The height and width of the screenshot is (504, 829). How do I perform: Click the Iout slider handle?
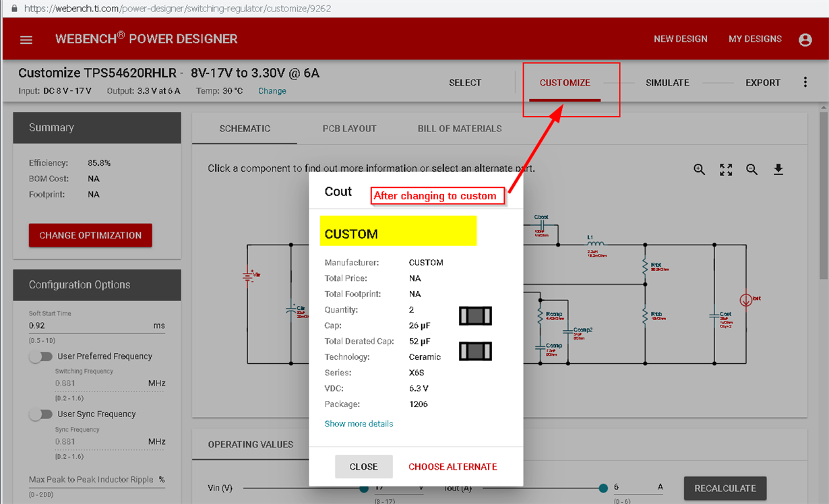point(603,488)
